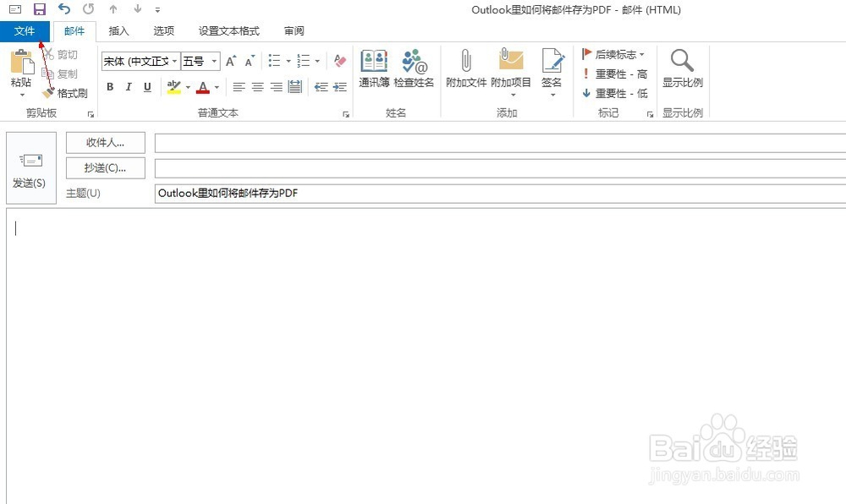The width and height of the screenshot is (846, 504).
Task: Apply bullet list formatting
Action: click(x=275, y=61)
